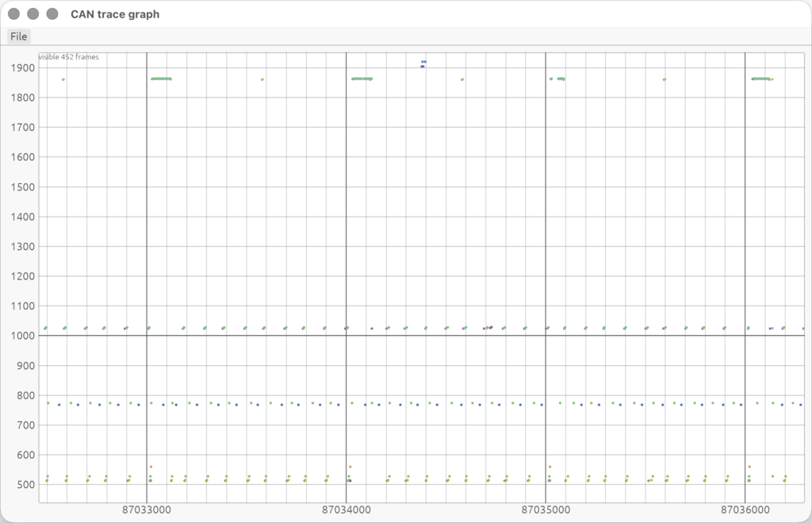Click the 1300 y-axis label

pos(23,247)
